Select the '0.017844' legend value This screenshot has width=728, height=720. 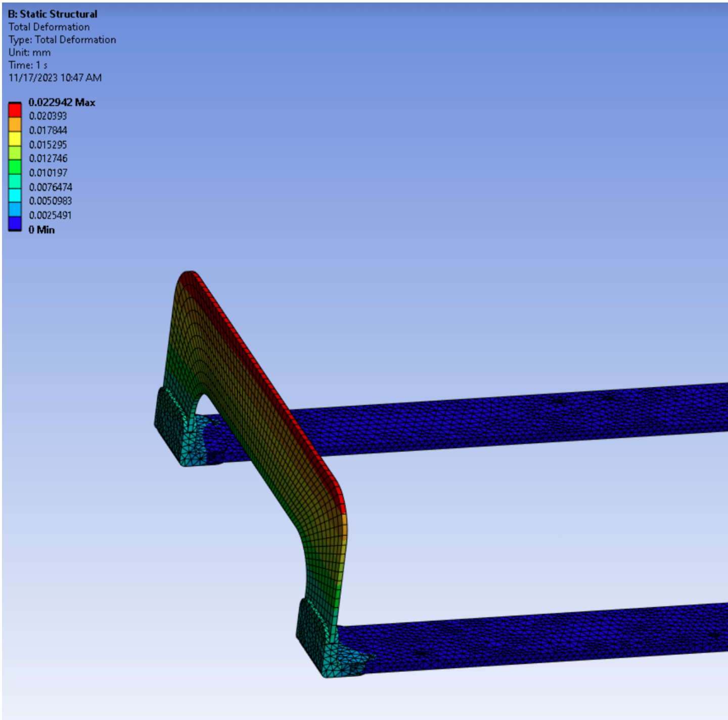48,130
